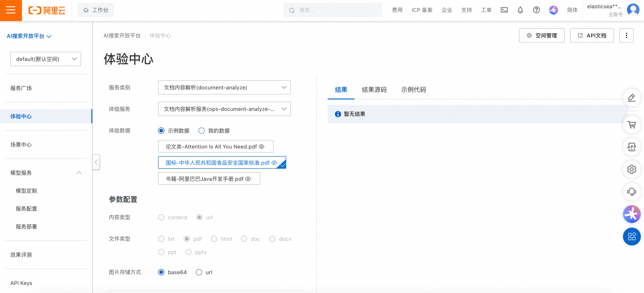The height and width of the screenshot is (293, 644).
Task: Preview Attention Is All You Need pdf
Action: pos(262,146)
